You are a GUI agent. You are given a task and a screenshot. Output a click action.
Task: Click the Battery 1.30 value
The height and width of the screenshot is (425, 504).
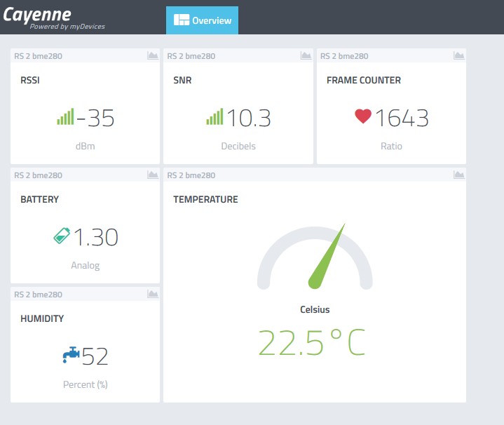[96, 238]
